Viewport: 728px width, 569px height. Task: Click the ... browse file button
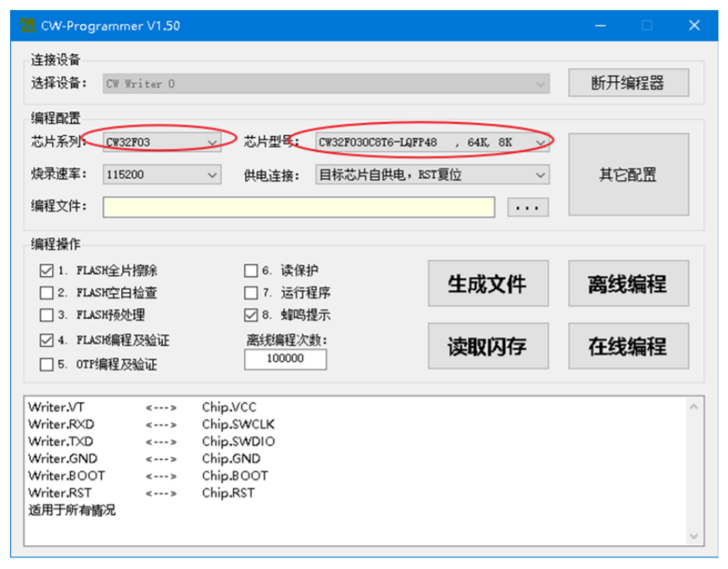pos(528,207)
